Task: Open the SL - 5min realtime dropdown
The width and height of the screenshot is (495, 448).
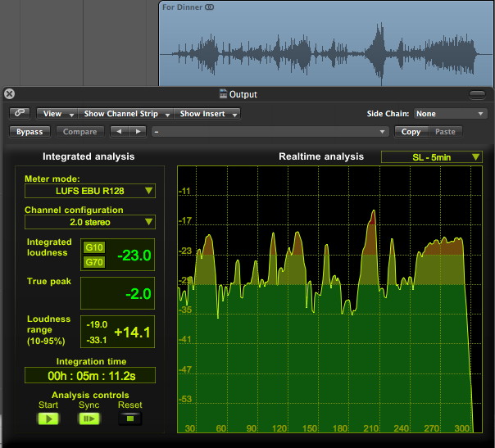Action: [432, 157]
